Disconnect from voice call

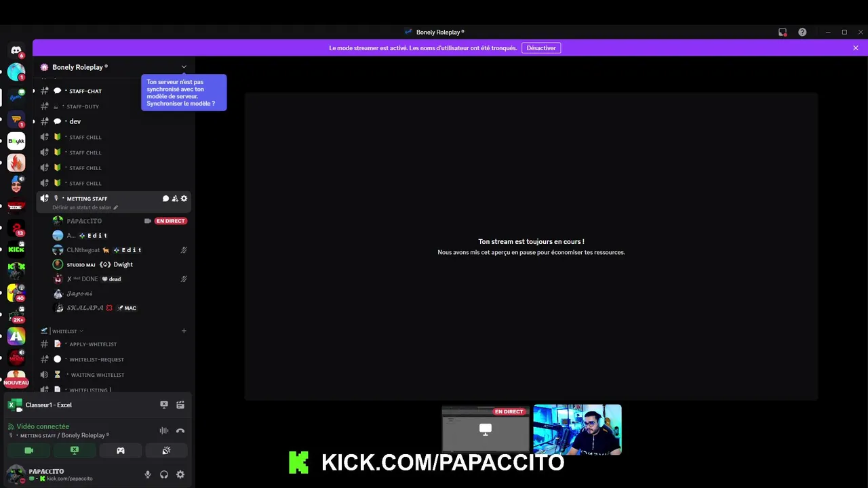pos(180,430)
